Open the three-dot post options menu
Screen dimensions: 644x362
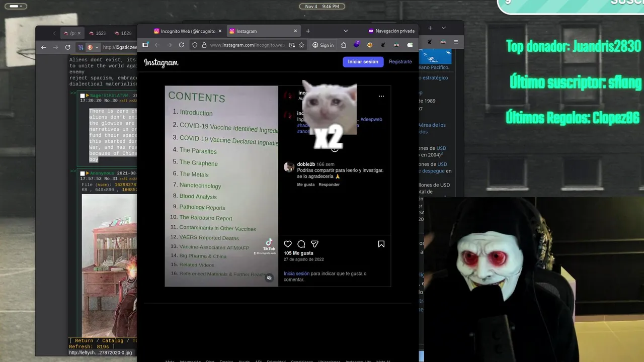point(381,96)
